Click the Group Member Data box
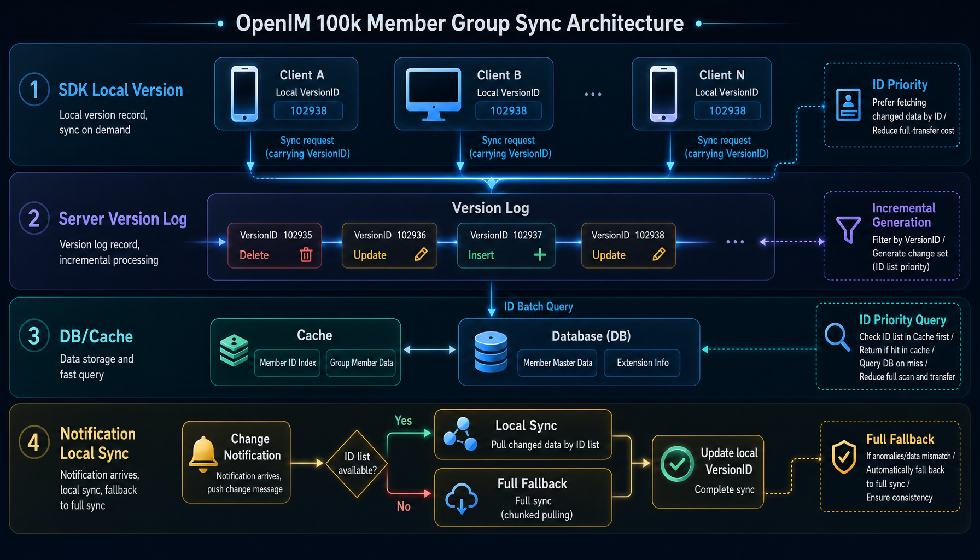Viewport: 980px width, 560px height. click(x=361, y=363)
